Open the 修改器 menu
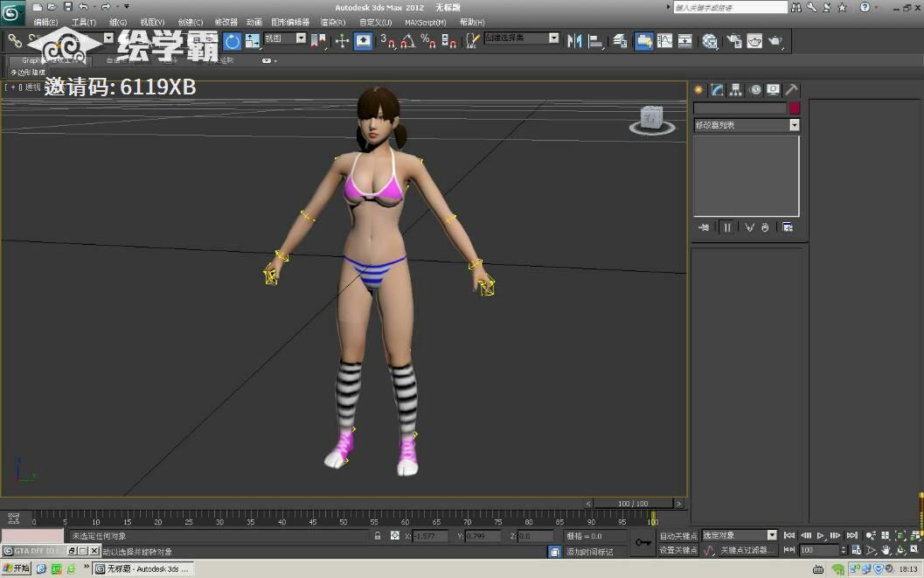The height and width of the screenshot is (578, 924). point(226,23)
